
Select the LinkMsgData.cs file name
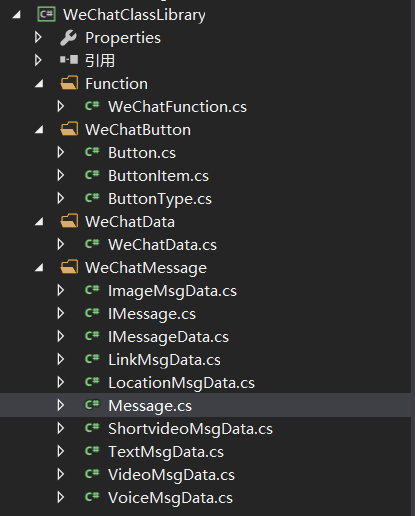pyautogui.click(x=164, y=361)
